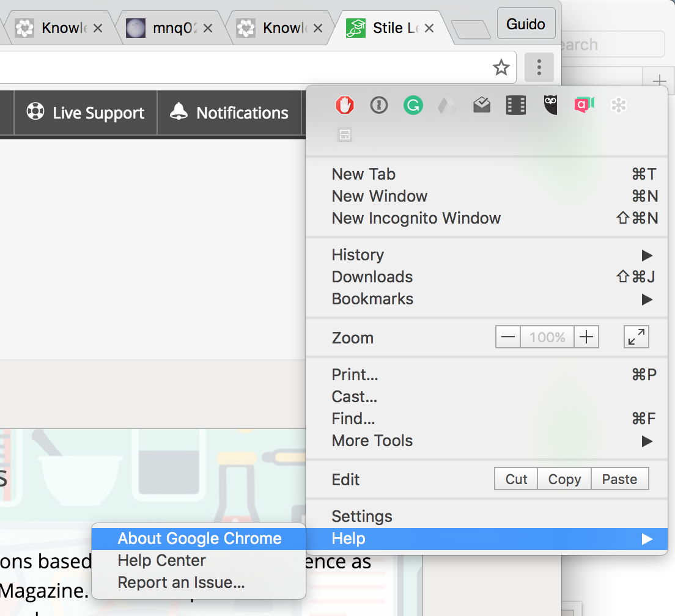The width and height of the screenshot is (675, 616).
Task: Click the faded snowflake extension icon
Action: pos(619,105)
